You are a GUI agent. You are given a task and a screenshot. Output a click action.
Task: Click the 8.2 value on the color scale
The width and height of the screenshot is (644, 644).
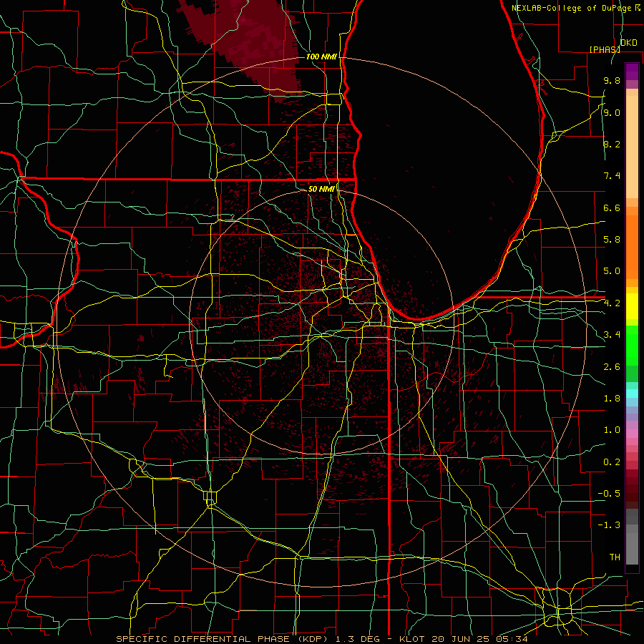(x=612, y=144)
